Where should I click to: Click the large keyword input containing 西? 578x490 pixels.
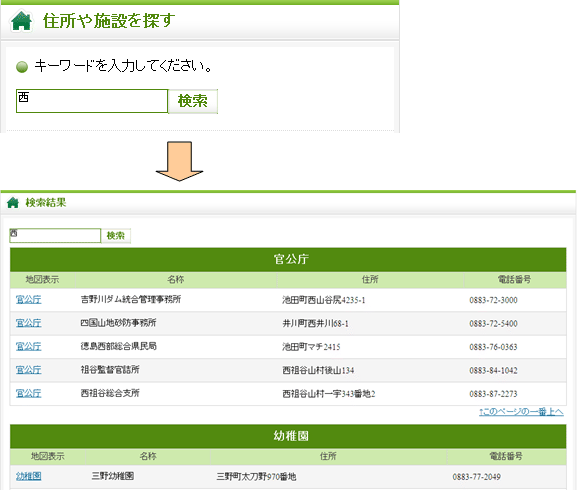(x=92, y=101)
